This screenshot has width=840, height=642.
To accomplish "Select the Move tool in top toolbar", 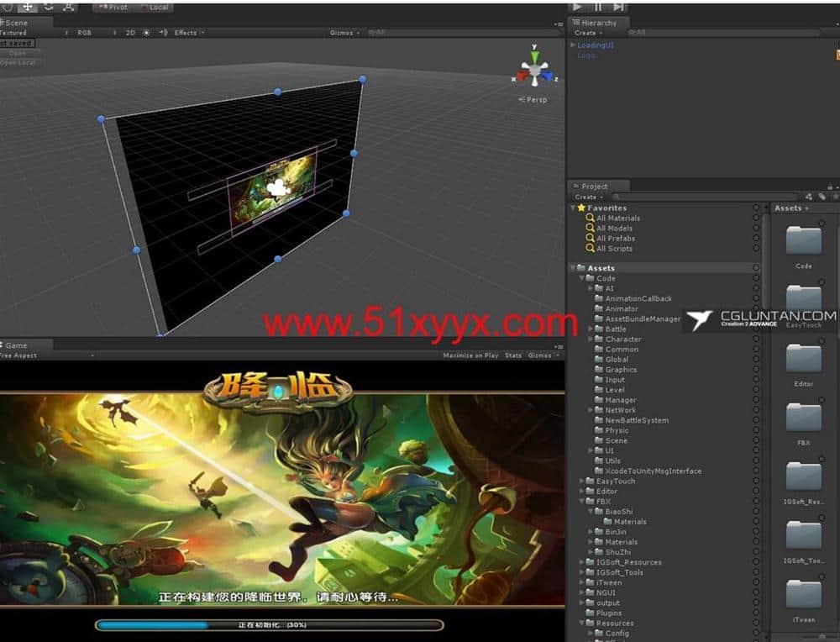I will [x=28, y=7].
